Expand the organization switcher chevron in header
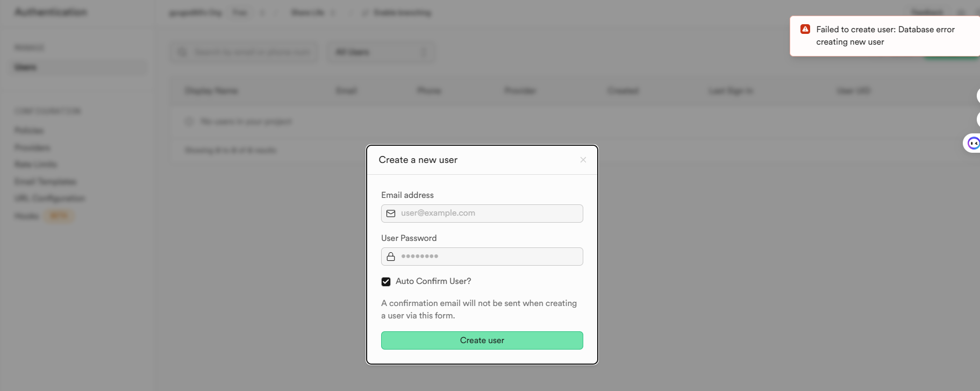The height and width of the screenshot is (391, 980). click(262, 12)
